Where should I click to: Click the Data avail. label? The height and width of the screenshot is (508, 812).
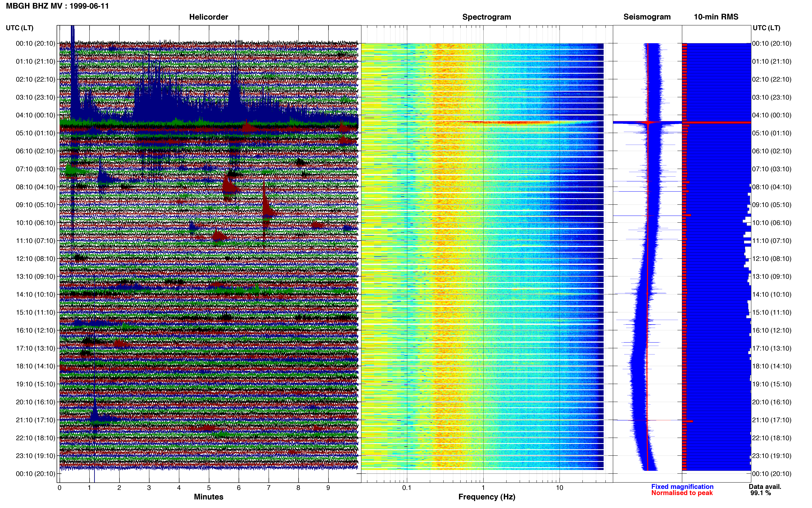click(x=765, y=486)
